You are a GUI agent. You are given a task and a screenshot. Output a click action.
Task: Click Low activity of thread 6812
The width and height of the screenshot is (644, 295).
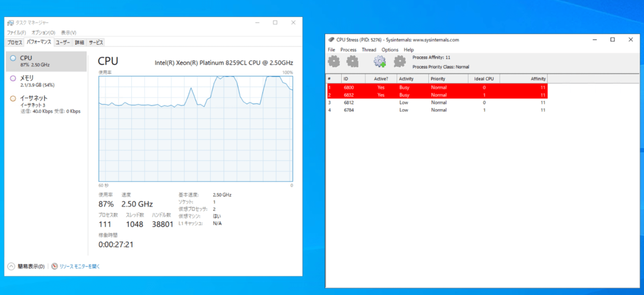click(404, 103)
